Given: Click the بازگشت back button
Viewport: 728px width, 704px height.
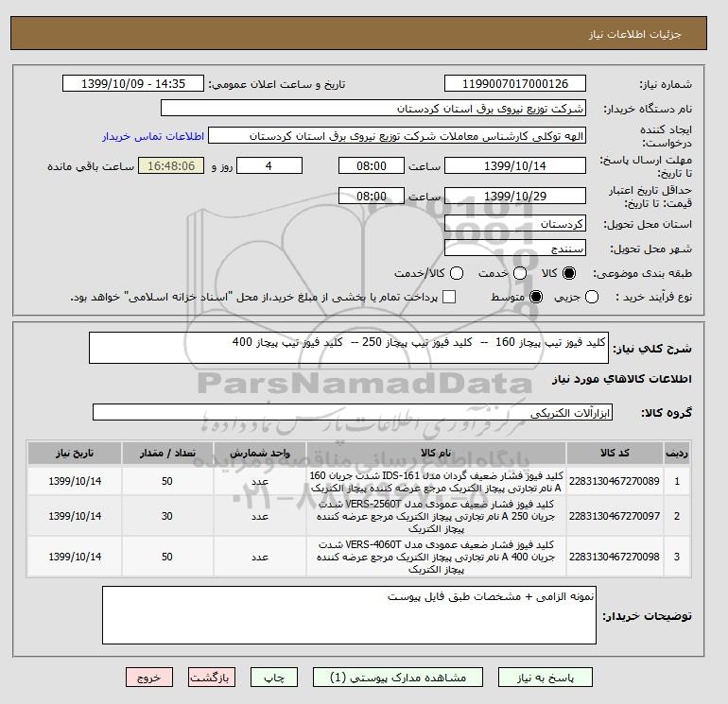Looking at the screenshot, I should click(211, 678).
